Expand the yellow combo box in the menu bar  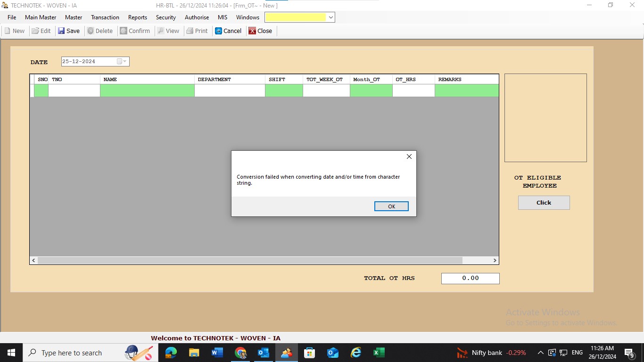(330, 17)
